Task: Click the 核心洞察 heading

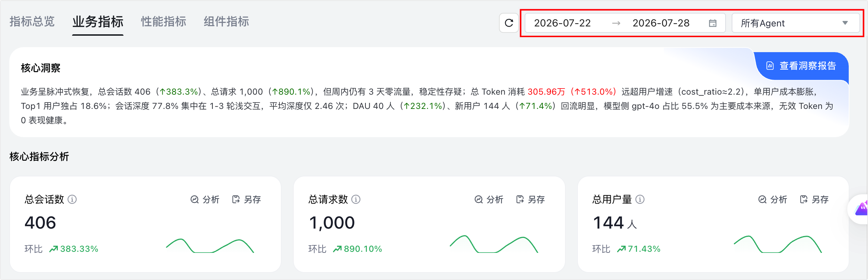Action: coord(41,68)
